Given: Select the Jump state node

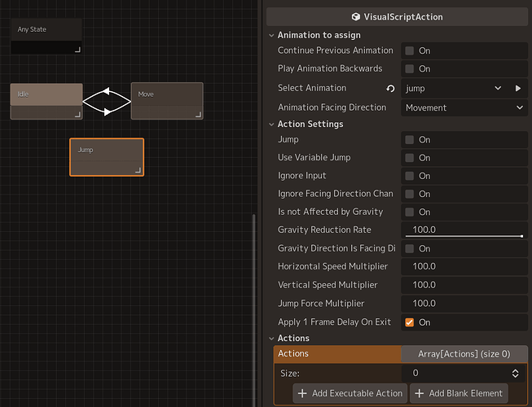Looking at the screenshot, I should [107, 157].
